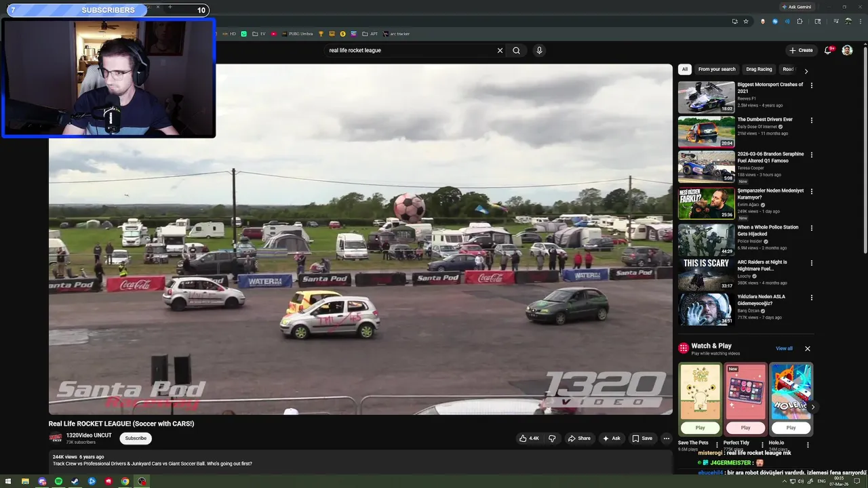Viewport: 868px width, 488px height.
Task: Subscribe to 1320Video UNCUT
Action: tap(136, 439)
